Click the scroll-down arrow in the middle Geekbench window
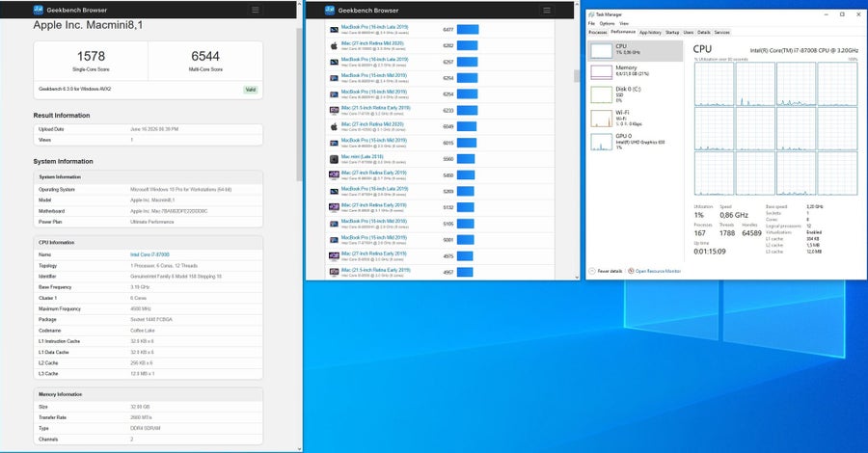Viewport: 868px width, 453px height. [x=577, y=278]
